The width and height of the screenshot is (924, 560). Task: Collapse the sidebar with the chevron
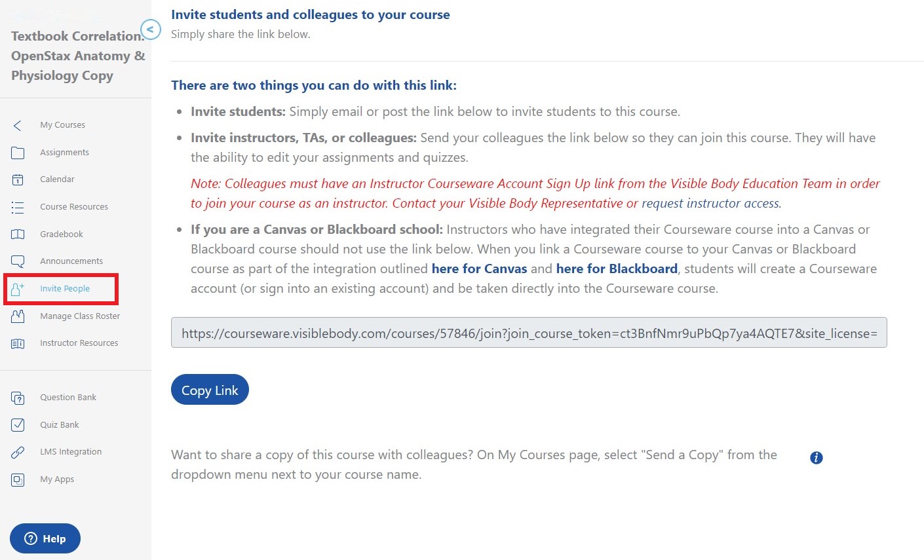tap(151, 29)
